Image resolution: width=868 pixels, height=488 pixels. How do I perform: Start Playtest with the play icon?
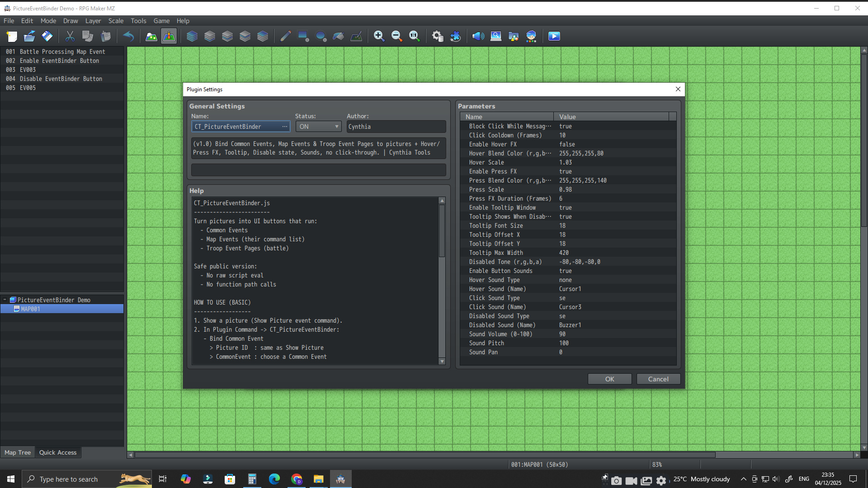click(554, 36)
